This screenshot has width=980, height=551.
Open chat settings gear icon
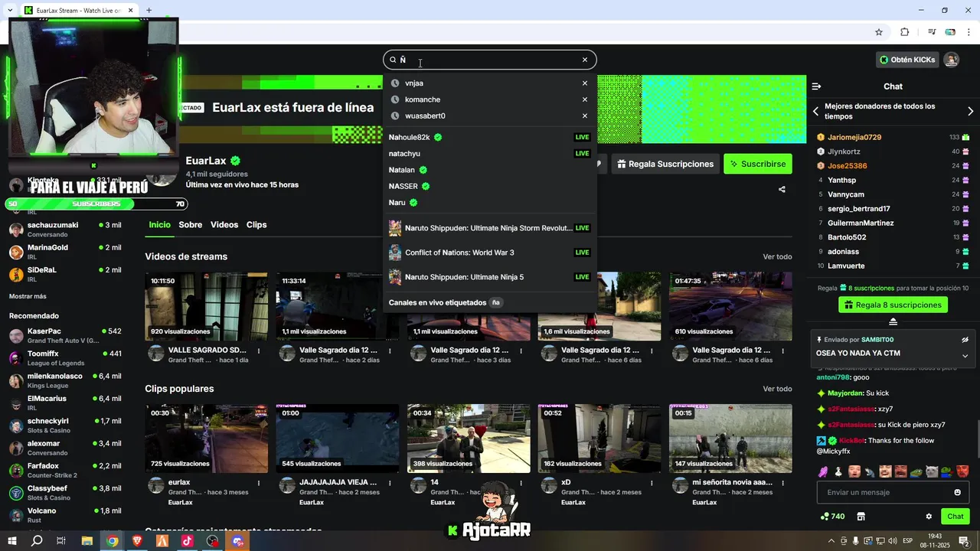point(929,517)
